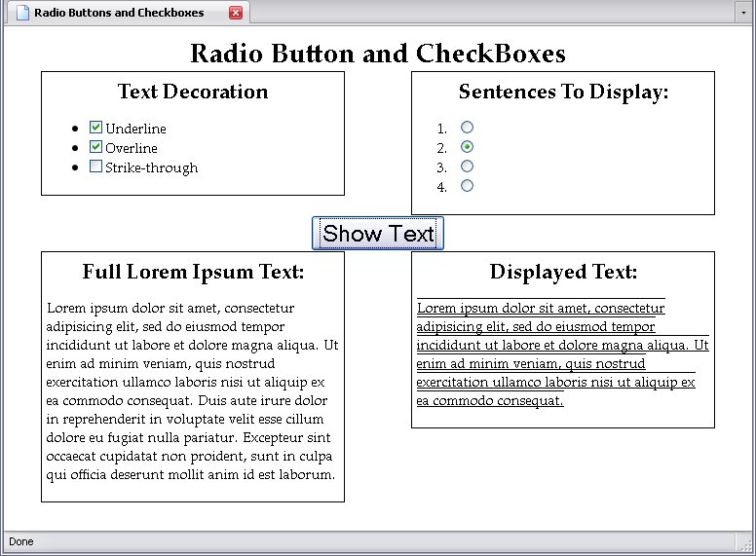Image resolution: width=756 pixels, height=556 pixels.
Task: Click the underlined 'ea commodo consequat.' line
Action: click(x=490, y=400)
